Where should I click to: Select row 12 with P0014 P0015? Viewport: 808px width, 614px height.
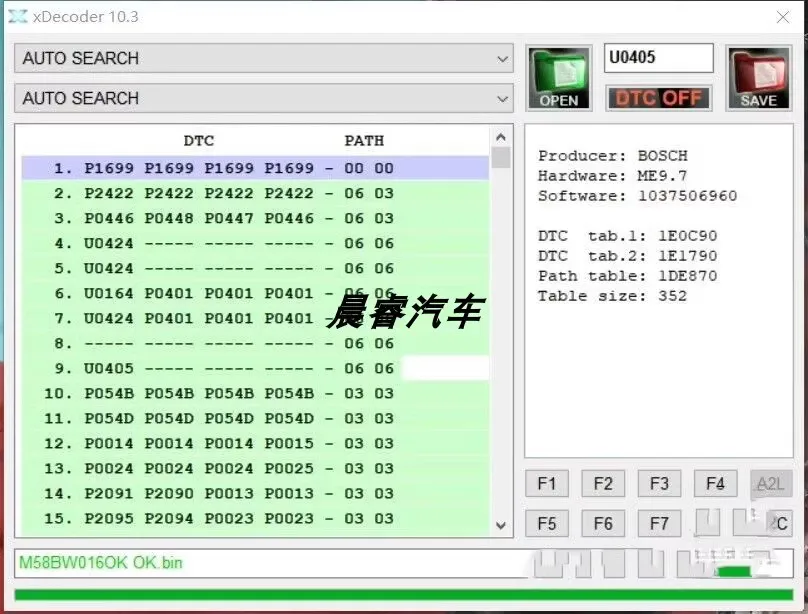(255, 444)
